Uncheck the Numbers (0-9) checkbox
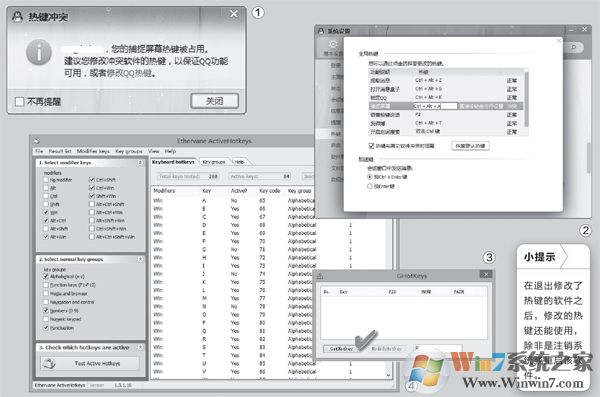The height and width of the screenshot is (397, 600). click(46, 310)
